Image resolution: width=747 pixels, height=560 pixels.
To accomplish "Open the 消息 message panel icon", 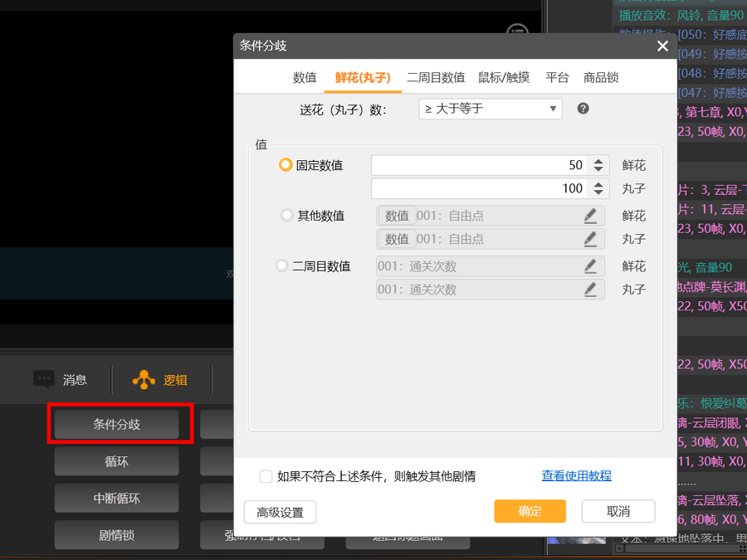I will coord(44,380).
